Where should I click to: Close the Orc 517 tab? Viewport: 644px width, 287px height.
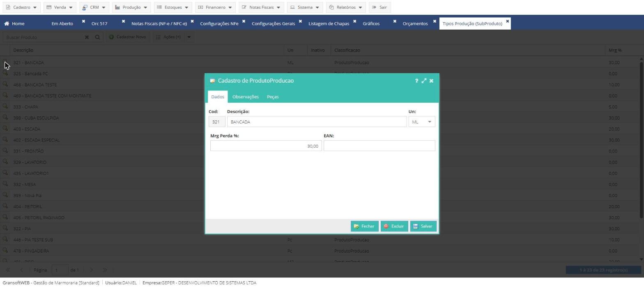[x=123, y=21]
